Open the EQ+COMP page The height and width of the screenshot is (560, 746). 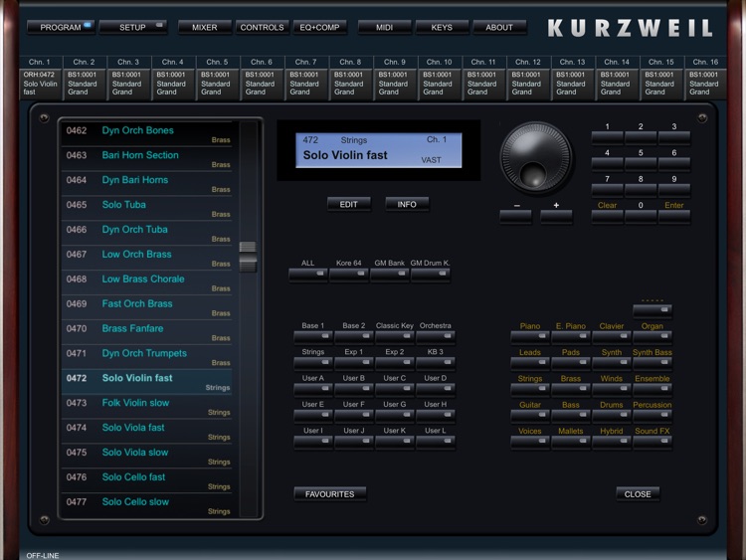[319, 27]
